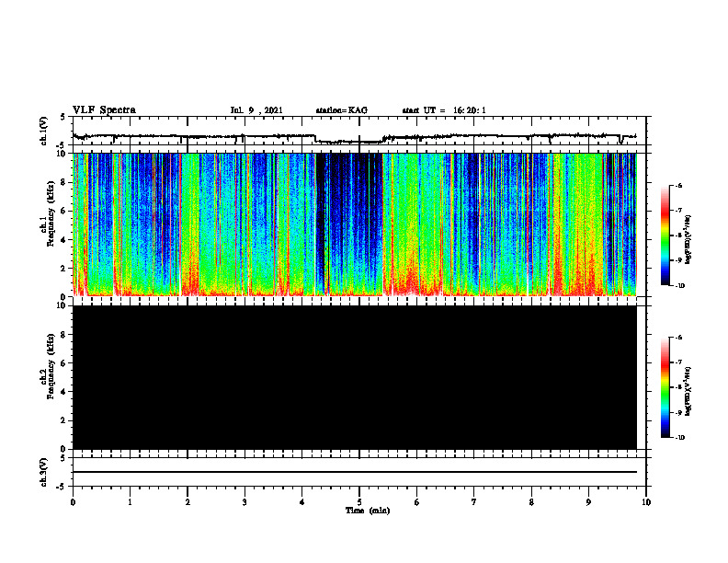The width and height of the screenshot is (728, 563).
Task: Click the ch.2 'Frequency (kHz)' axis label
Action: (x=51, y=366)
